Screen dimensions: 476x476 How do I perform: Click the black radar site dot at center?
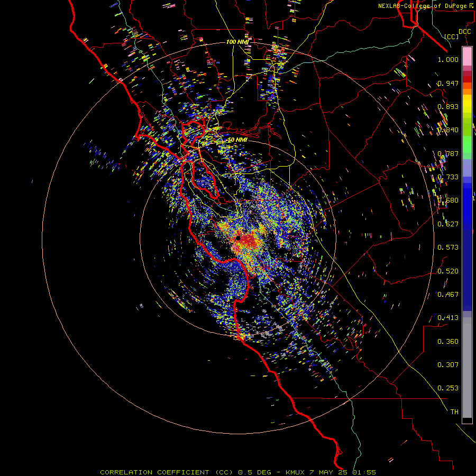point(239,238)
